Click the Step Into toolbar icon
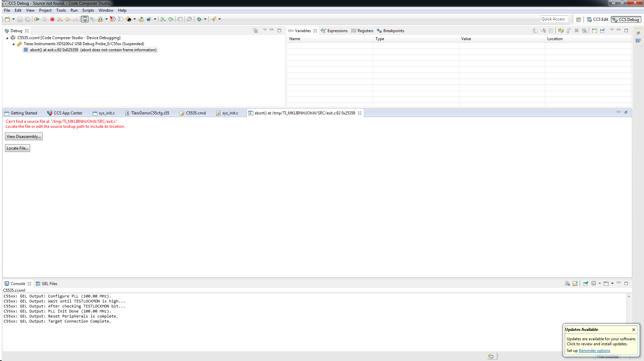644x361 pixels. pos(60,19)
